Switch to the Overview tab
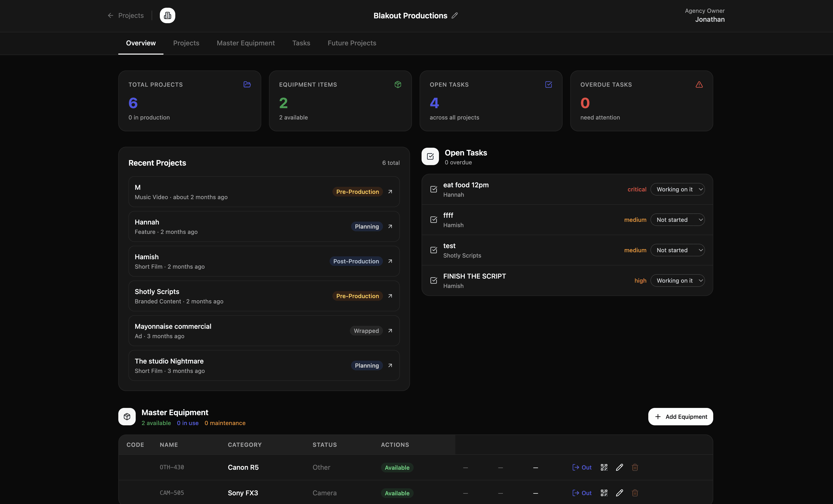 [141, 43]
